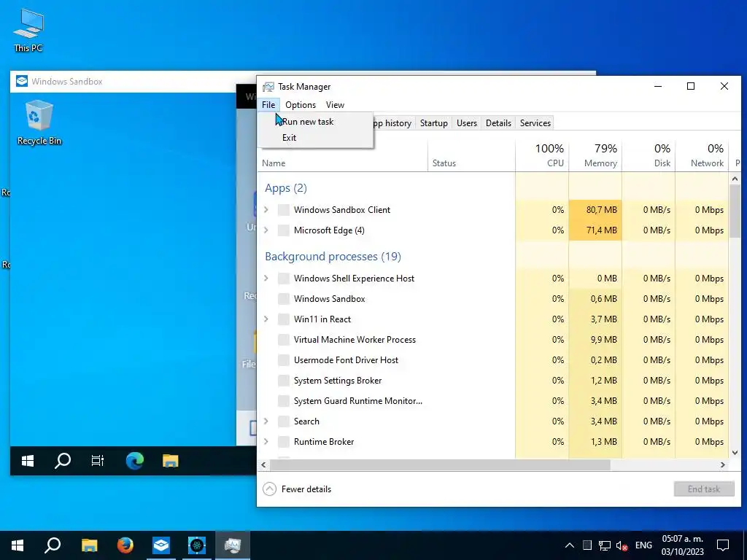The image size is (747, 560).
Task: Open notification center icon
Action: click(x=723, y=545)
